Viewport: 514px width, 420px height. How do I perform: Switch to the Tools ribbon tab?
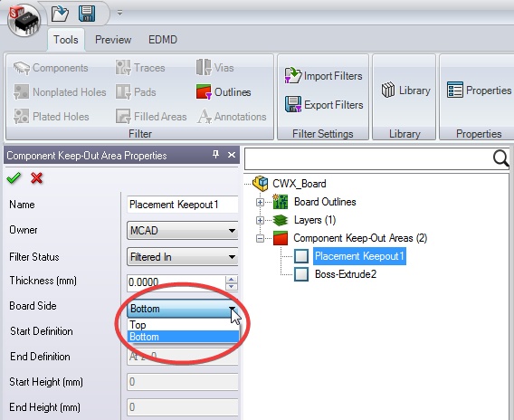(66, 40)
